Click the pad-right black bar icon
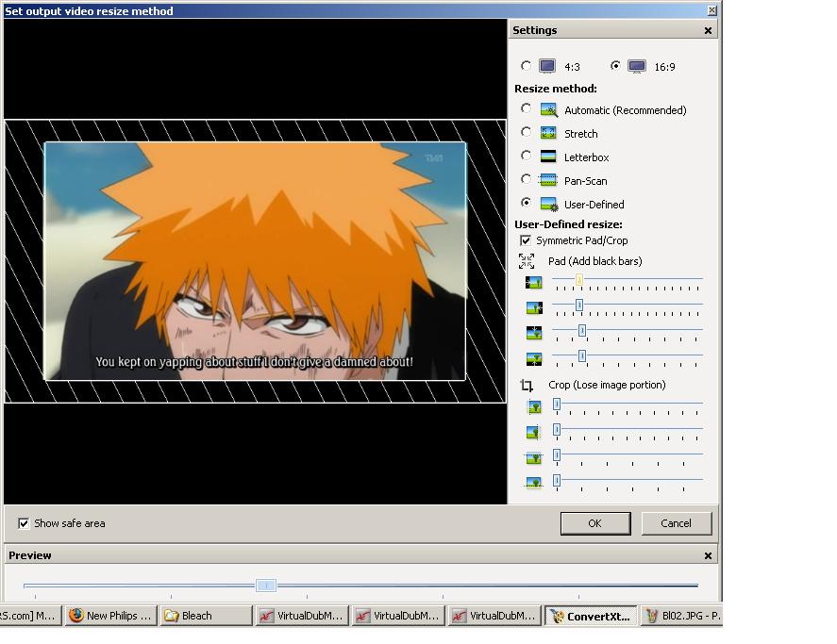This screenshot has height=644, width=837. pyautogui.click(x=534, y=308)
